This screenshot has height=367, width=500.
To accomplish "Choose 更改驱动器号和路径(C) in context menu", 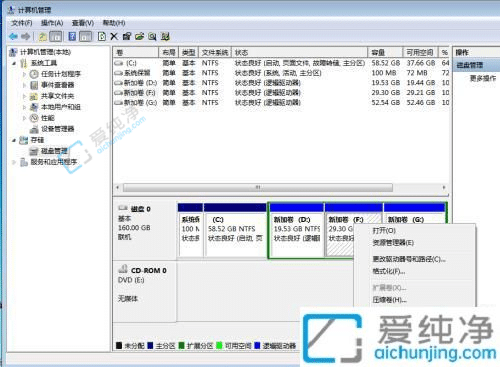I will (x=409, y=259).
